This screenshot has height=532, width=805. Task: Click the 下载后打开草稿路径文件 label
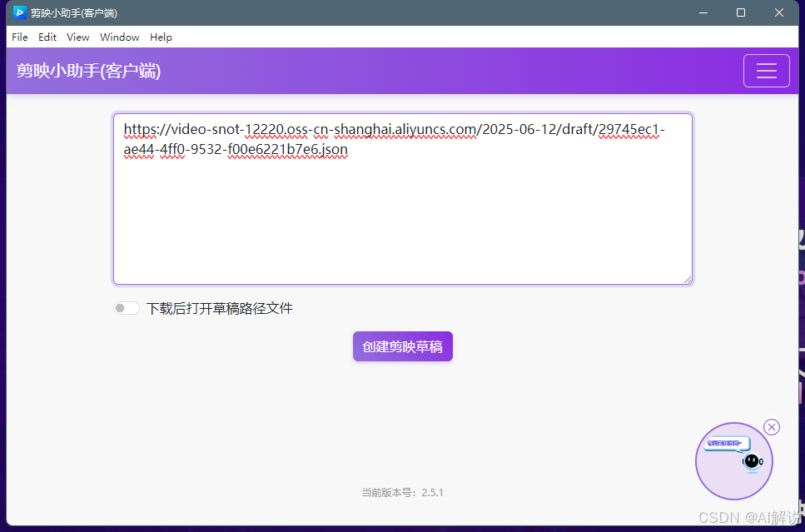[219, 308]
